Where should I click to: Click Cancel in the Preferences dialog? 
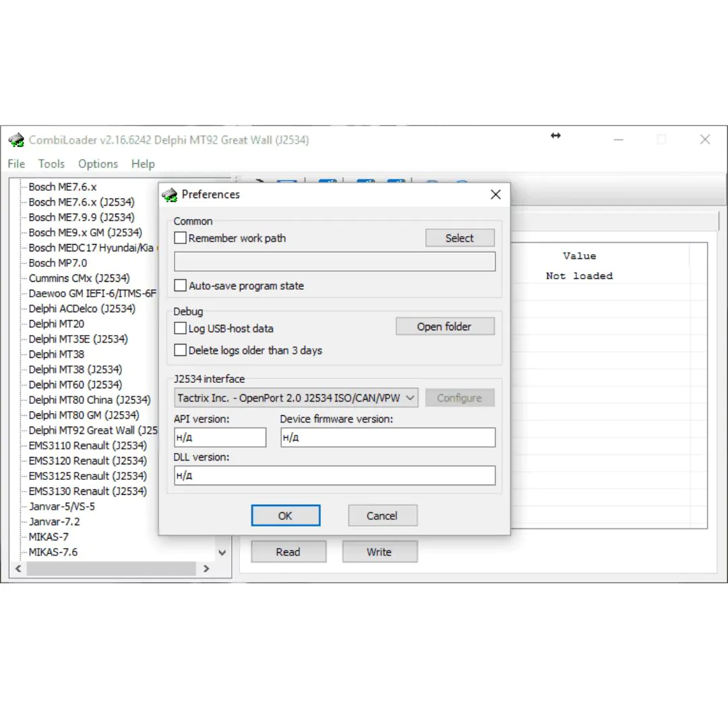pos(382,516)
